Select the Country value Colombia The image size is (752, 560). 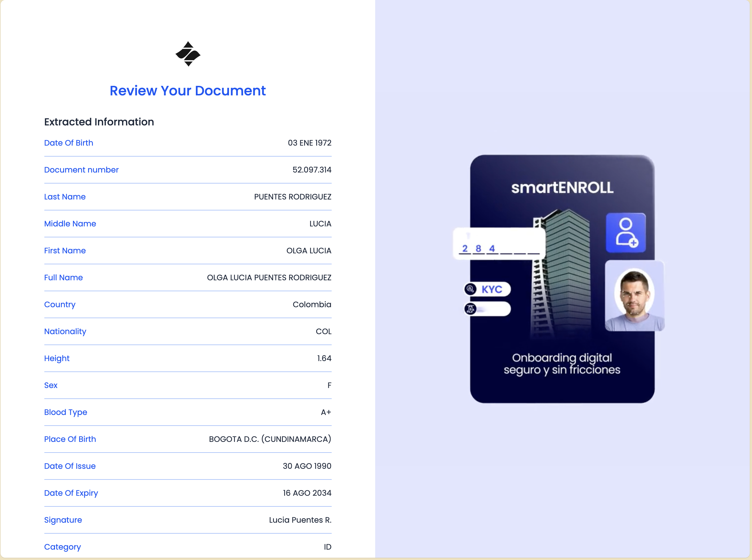tap(311, 304)
